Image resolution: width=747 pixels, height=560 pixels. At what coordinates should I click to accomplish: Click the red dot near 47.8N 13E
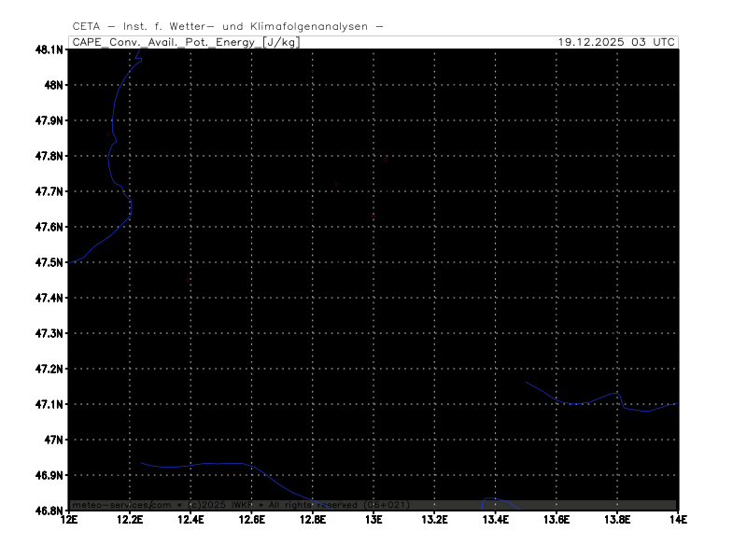pos(385,160)
